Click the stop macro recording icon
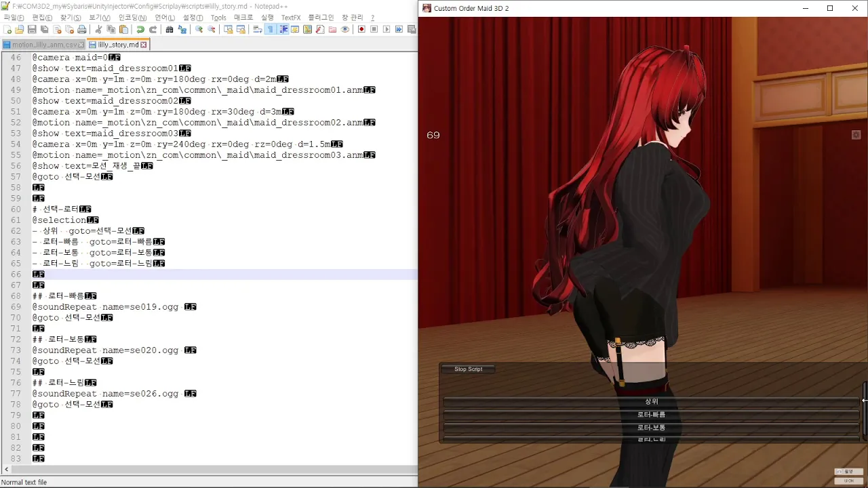Viewport: 868px width, 488px height. click(374, 29)
